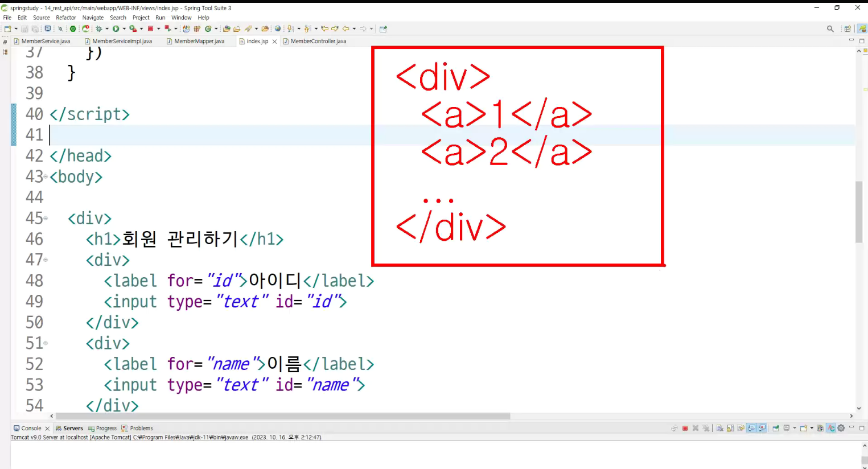Open Display Selected Console dropdown

tap(795, 428)
